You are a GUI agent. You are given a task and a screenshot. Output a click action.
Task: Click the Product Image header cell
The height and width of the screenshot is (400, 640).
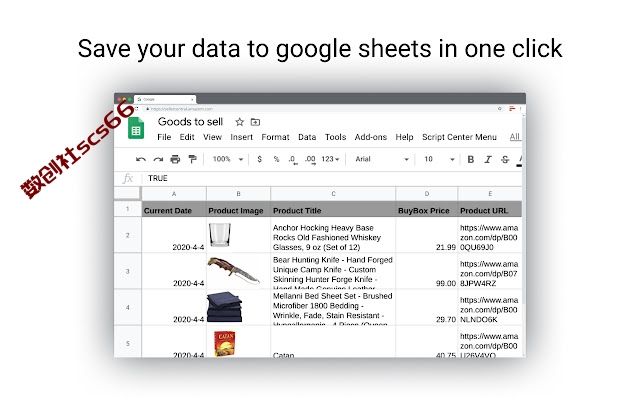point(238,209)
